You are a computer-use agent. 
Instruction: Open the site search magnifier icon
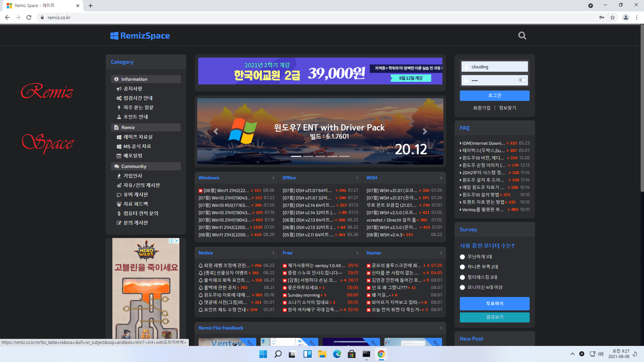[x=522, y=36]
